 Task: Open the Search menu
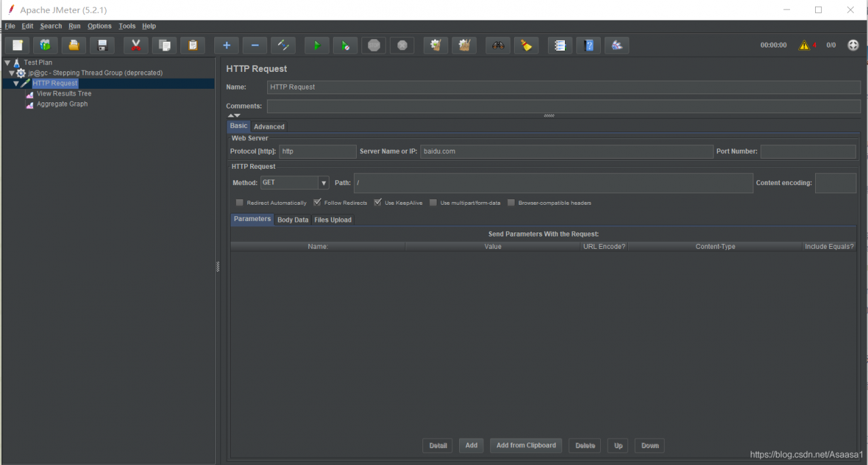[51, 26]
